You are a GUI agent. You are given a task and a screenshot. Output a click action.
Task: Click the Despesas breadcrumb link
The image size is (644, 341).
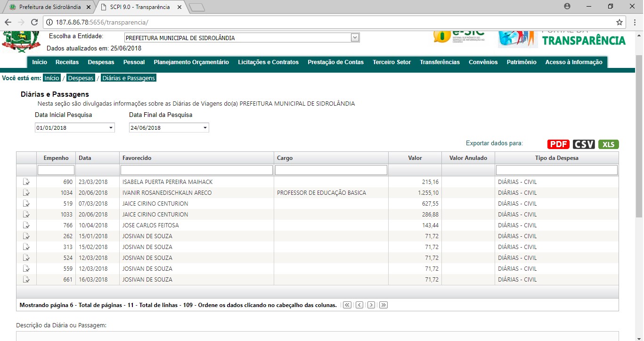[81, 78]
